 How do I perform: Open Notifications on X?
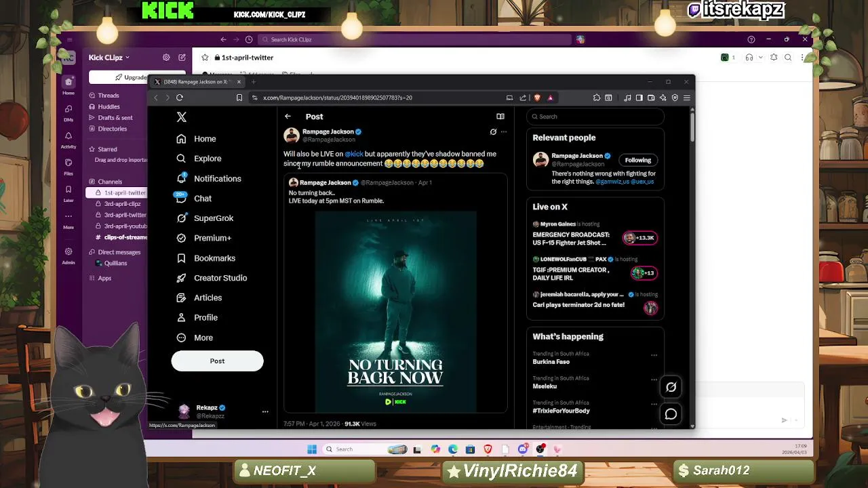tap(209, 178)
